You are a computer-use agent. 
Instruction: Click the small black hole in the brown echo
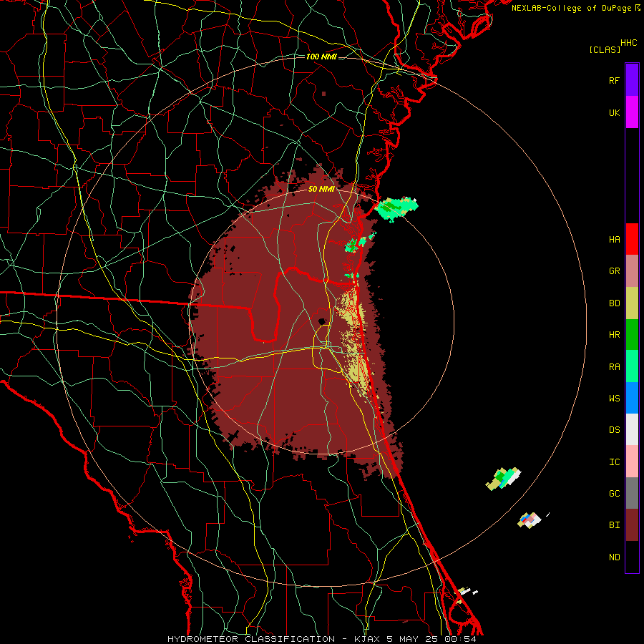[321, 321]
